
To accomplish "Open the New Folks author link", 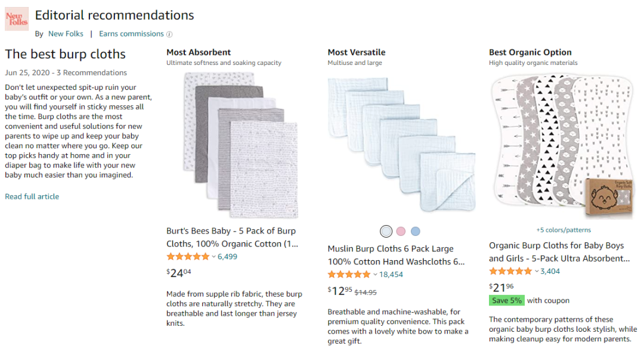I will pos(64,34).
